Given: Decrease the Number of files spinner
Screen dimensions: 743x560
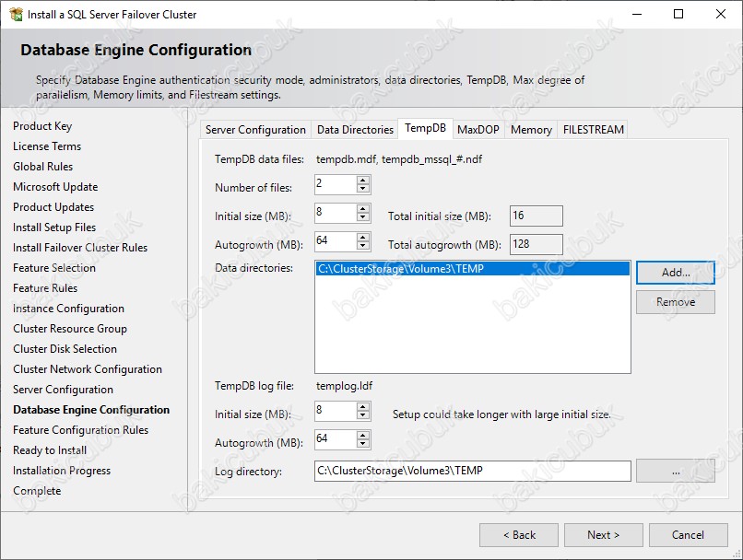Looking at the screenshot, I should pyautogui.click(x=363, y=189).
